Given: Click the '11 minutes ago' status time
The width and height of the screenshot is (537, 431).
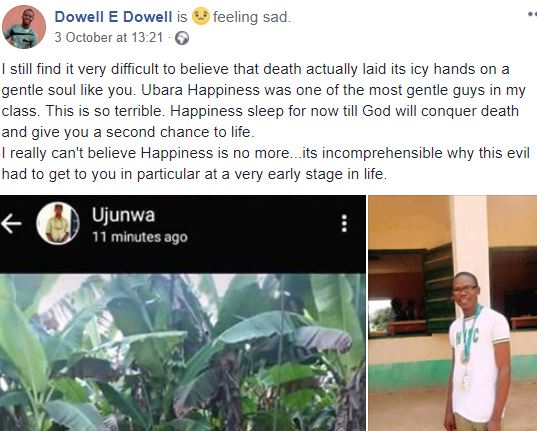Looking at the screenshot, I should coord(140,237).
